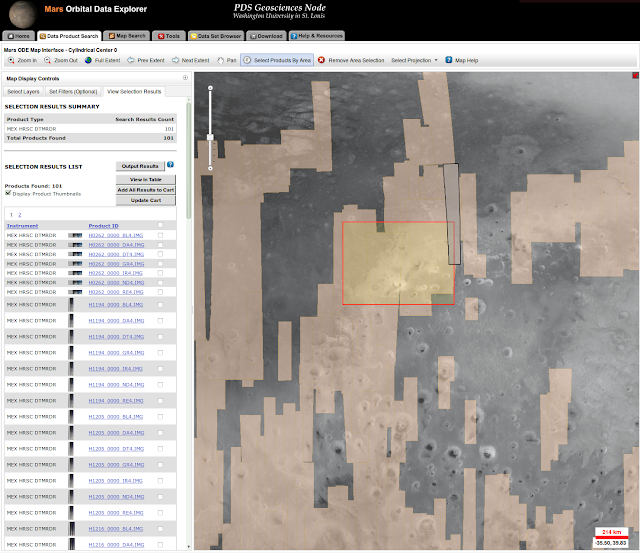This screenshot has width=640, height=553.
Task: Click the Zoom Out magnifier tool
Action: click(x=61, y=60)
